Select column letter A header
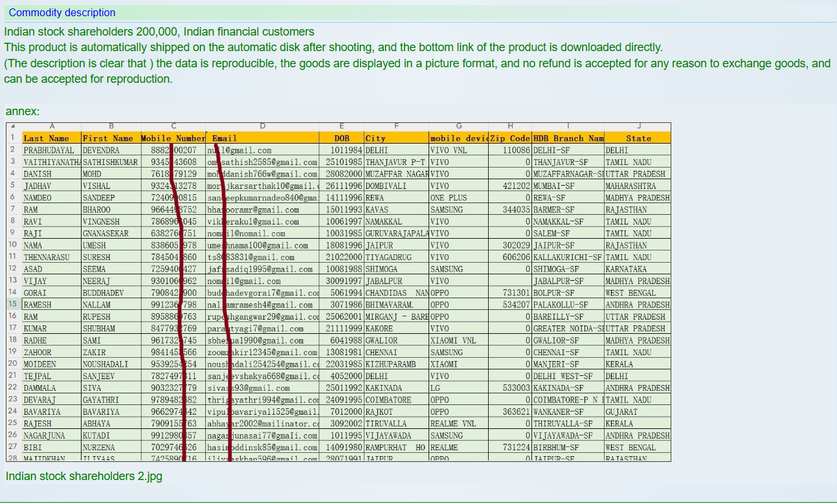 52,127
